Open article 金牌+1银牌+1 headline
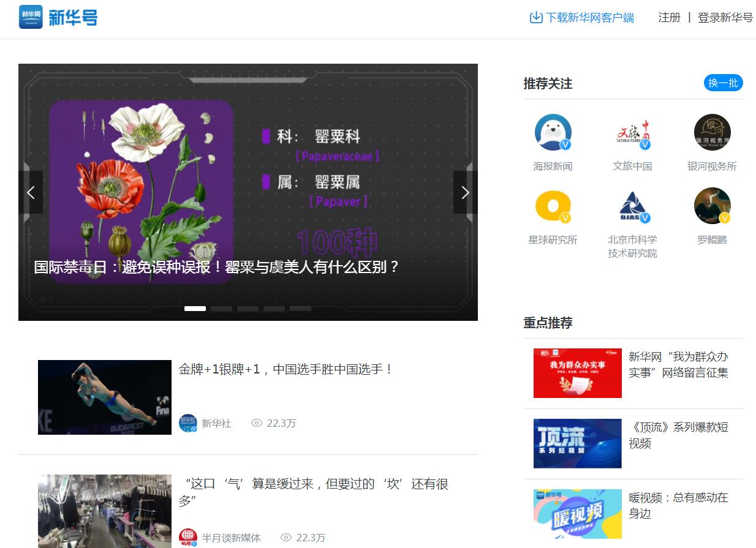 point(285,369)
